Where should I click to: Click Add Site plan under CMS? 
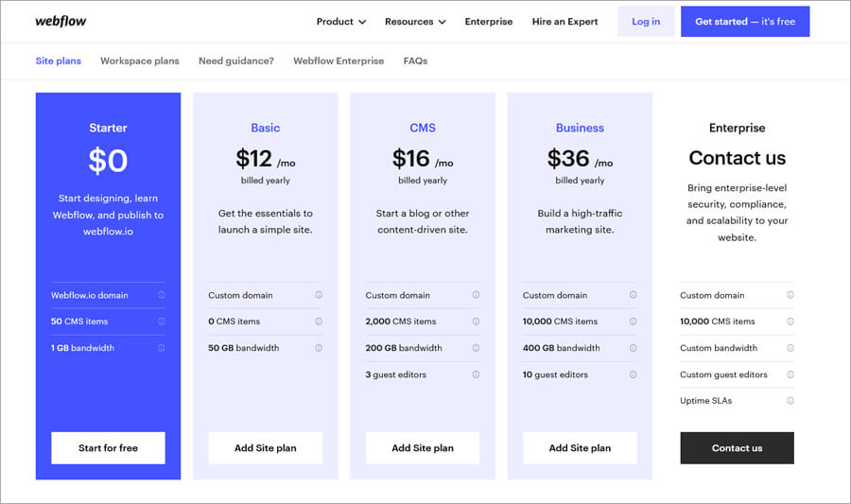point(423,448)
